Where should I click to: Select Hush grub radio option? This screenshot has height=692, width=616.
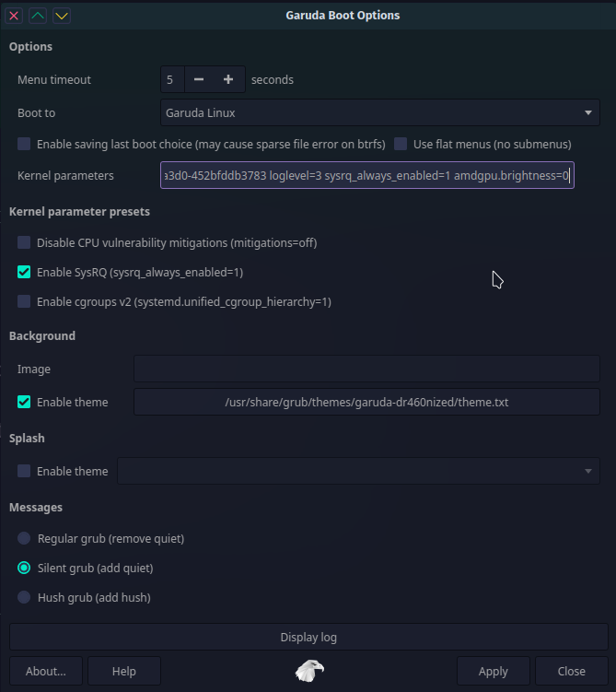pyautogui.click(x=24, y=597)
